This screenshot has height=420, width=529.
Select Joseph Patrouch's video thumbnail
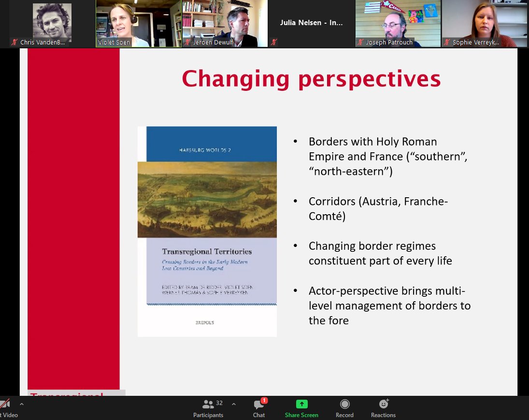(398, 23)
